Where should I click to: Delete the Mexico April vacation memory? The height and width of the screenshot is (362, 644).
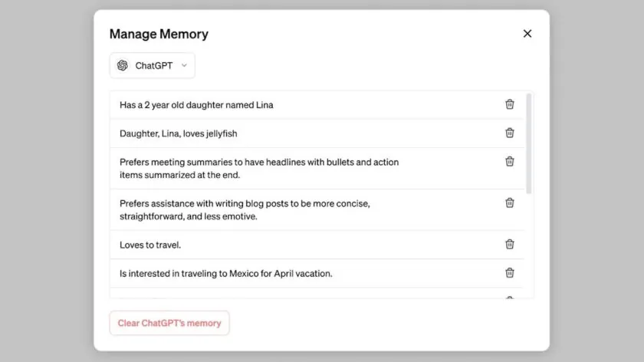[x=510, y=272]
